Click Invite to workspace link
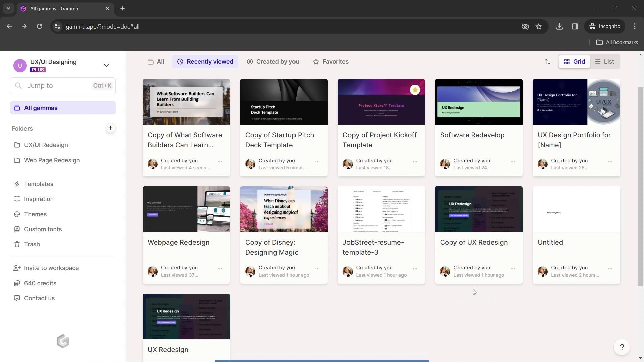The width and height of the screenshot is (644, 362). 51,268
